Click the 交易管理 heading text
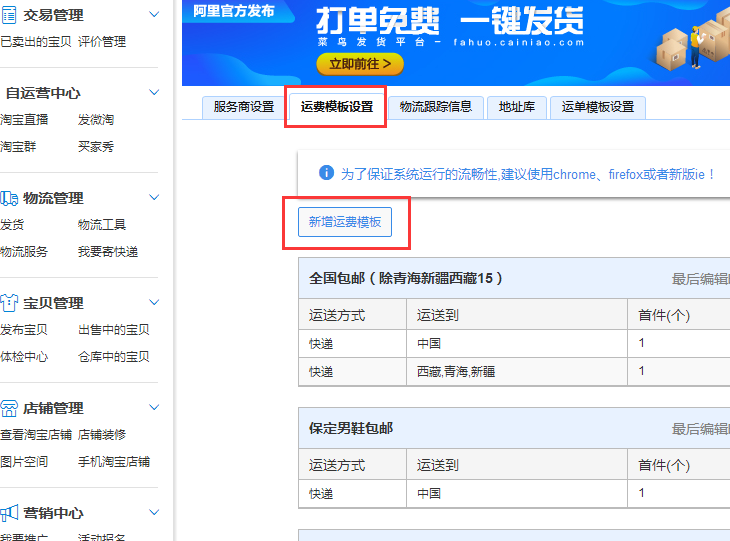This screenshot has height=541, width=730. point(54,15)
